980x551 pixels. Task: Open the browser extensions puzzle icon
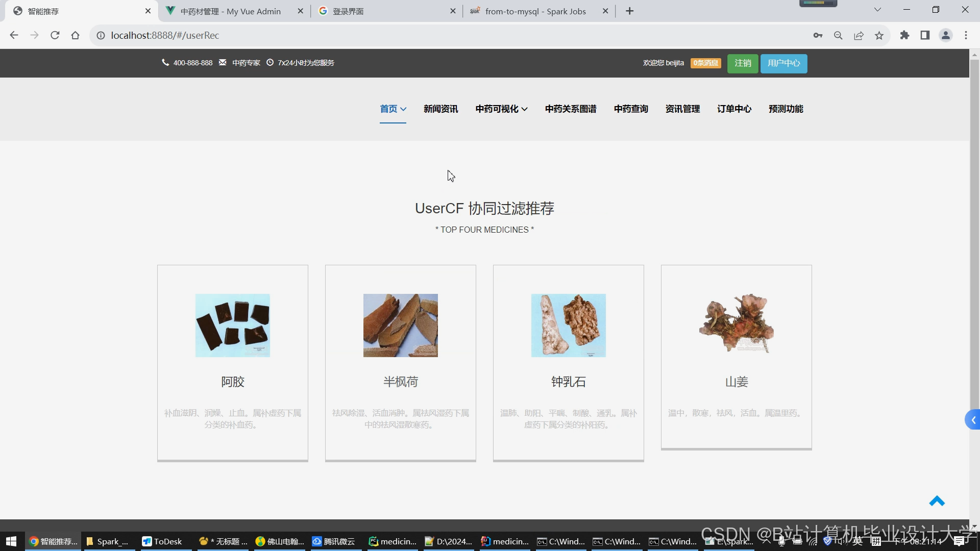tap(904, 35)
